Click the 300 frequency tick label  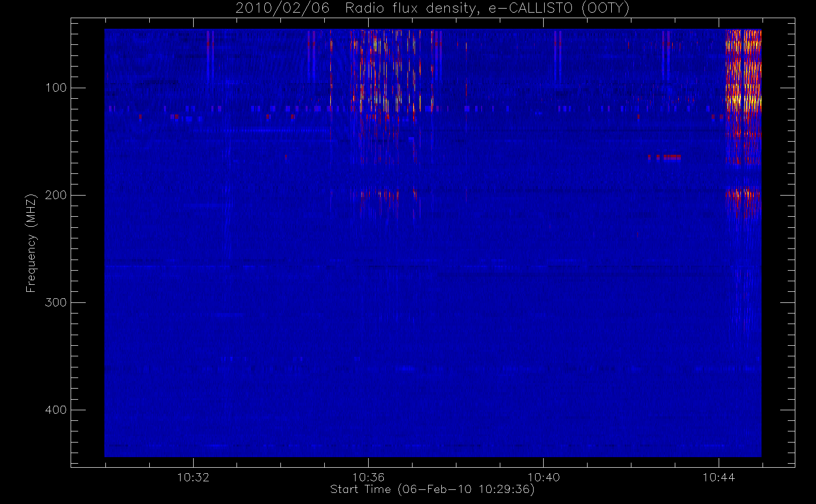(x=56, y=302)
